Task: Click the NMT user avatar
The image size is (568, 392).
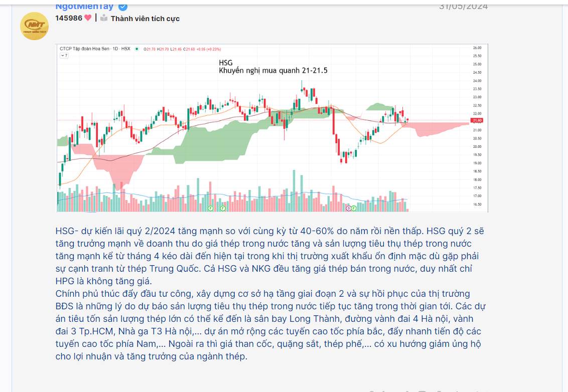Action: pos(34,26)
